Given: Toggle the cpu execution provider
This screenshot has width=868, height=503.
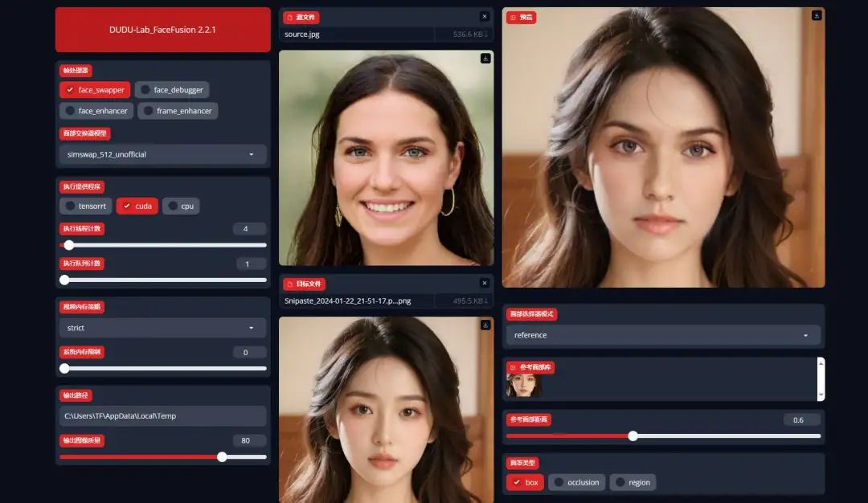Looking at the screenshot, I should click(x=181, y=206).
